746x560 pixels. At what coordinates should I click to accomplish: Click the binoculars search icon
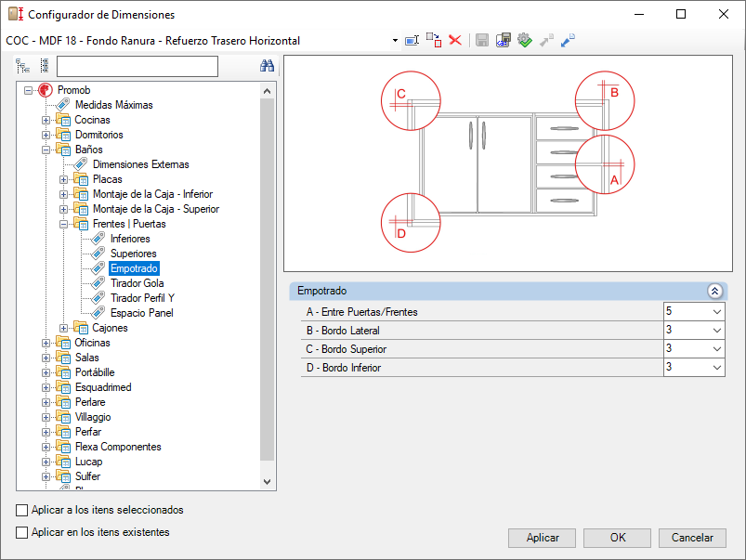pyautogui.click(x=267, y=66)
